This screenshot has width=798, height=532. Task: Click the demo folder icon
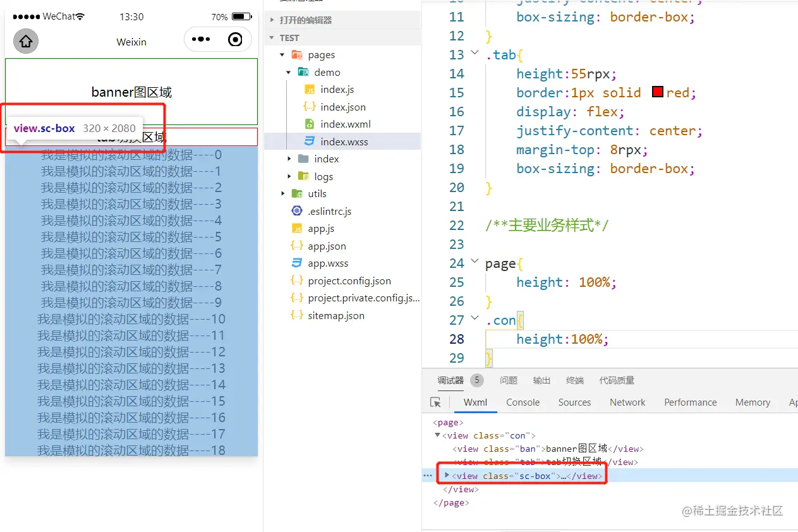[303, 72]
